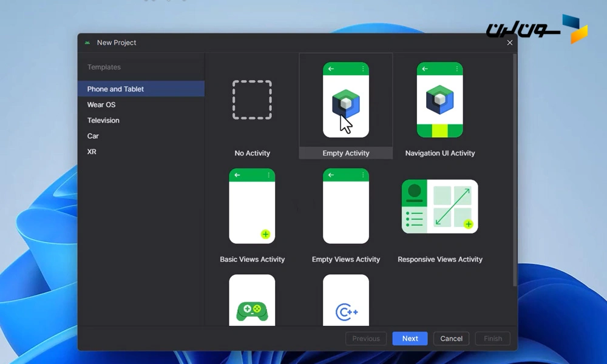The image size is (607, 364).
Task: Open the Car templates category
Action: (x=93, y=136)
